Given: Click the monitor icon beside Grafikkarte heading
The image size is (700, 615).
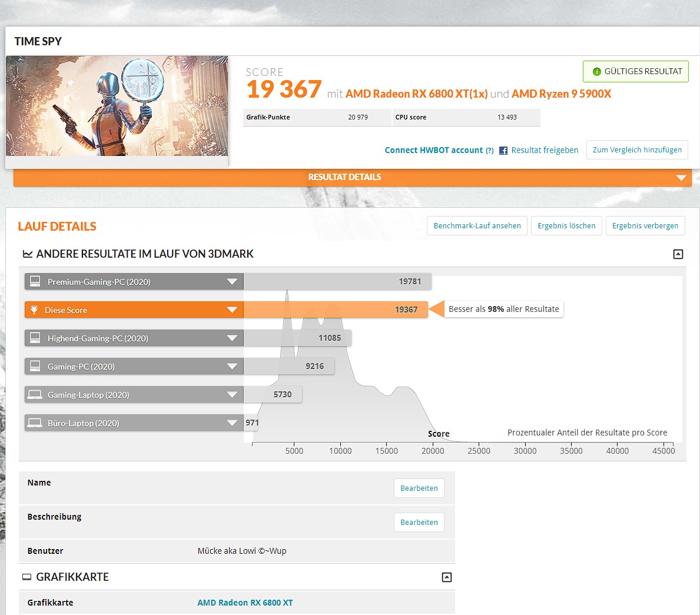Looking at the screenshot, I should coord(26,577).
